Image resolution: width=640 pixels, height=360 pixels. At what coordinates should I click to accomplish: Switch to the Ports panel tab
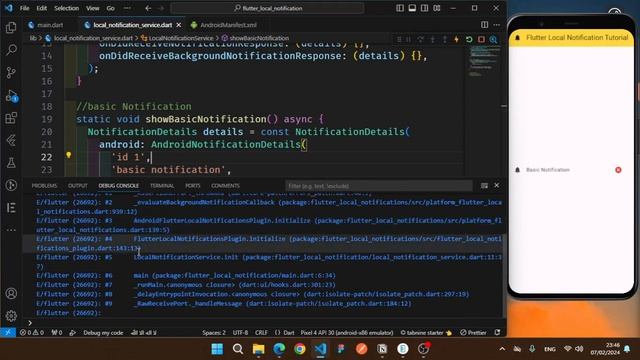[193, 186]
